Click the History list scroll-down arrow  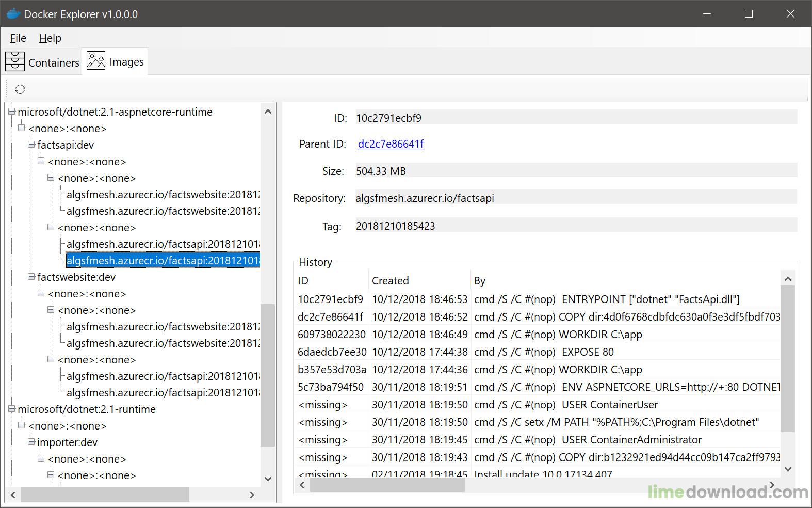[x=788, y=469]
